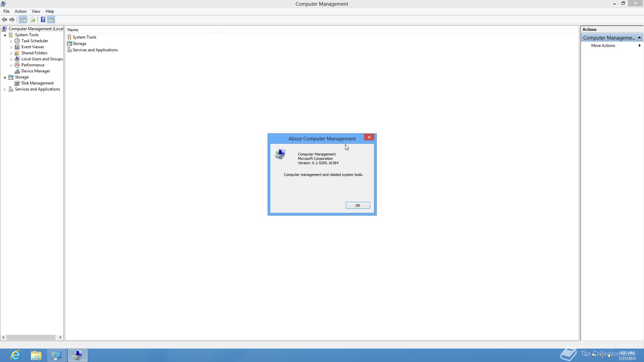Viewport: 644px width, 362px height.
Task: Expand the Task Scheduler tree node
Action: coord(11,41)
